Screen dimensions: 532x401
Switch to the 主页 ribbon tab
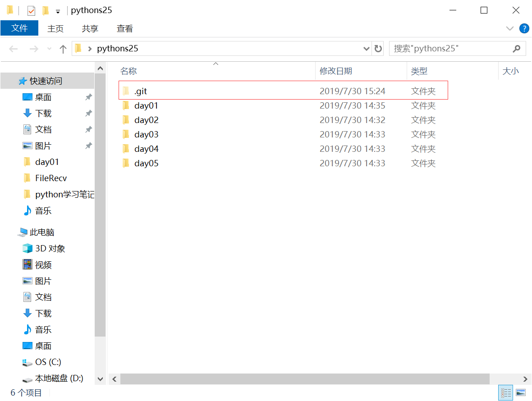click(55, 28)
